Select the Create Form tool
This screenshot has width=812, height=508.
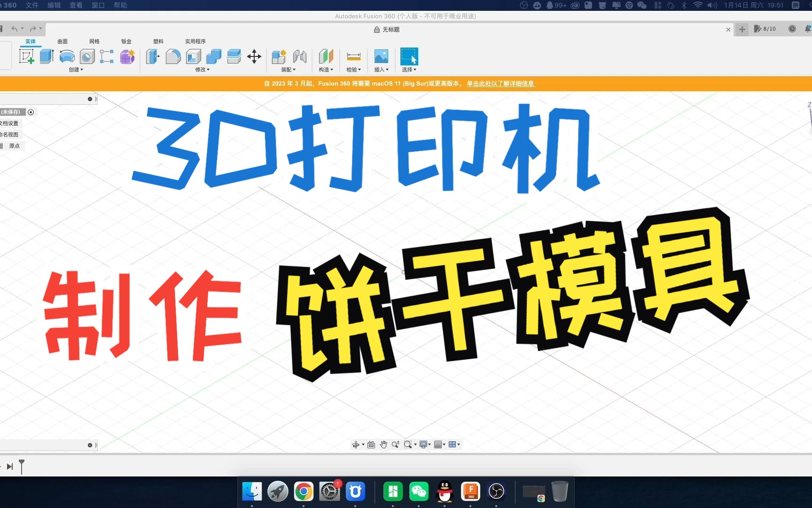[x=127, y=57]
